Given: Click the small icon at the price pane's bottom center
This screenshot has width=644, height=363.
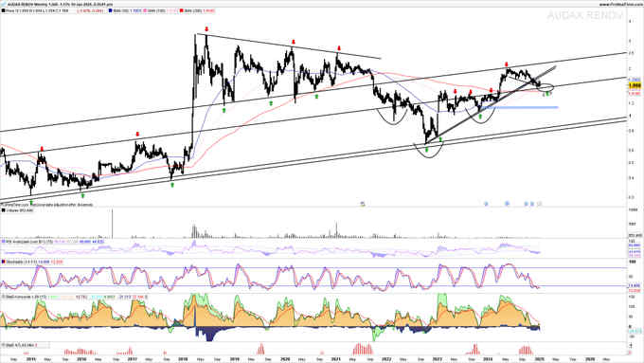Looking at the screenshot, I should coord(363,204).
